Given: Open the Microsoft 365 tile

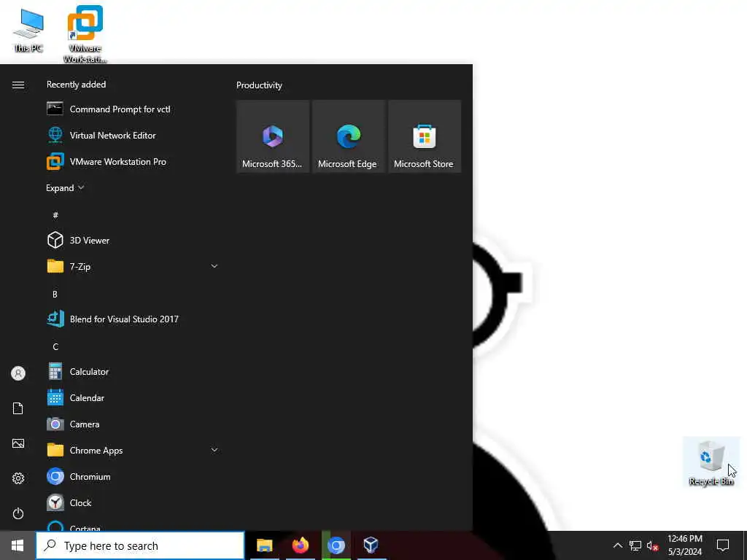Looking at the screenshot, I should [x=273, y=136].
